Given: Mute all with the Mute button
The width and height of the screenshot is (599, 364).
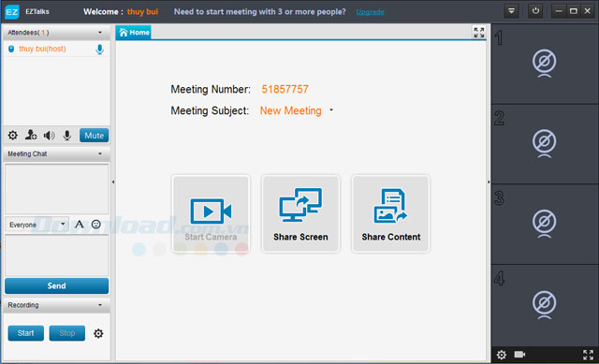Looking at the screenshot, I should click(94, 135).
